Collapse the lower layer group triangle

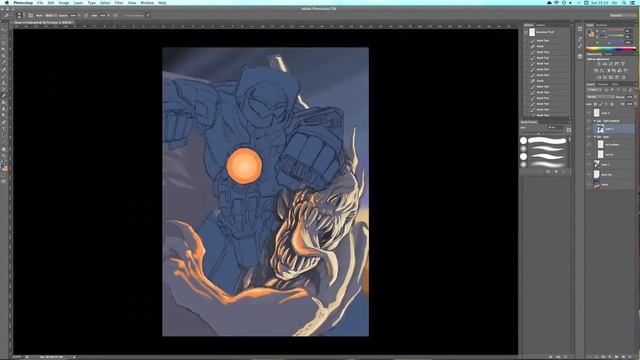tap(595, 137)
